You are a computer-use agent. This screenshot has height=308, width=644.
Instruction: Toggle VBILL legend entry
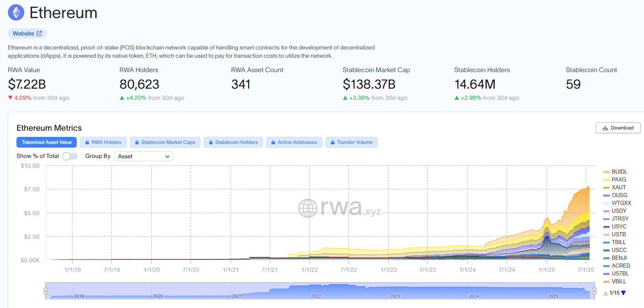615,281
